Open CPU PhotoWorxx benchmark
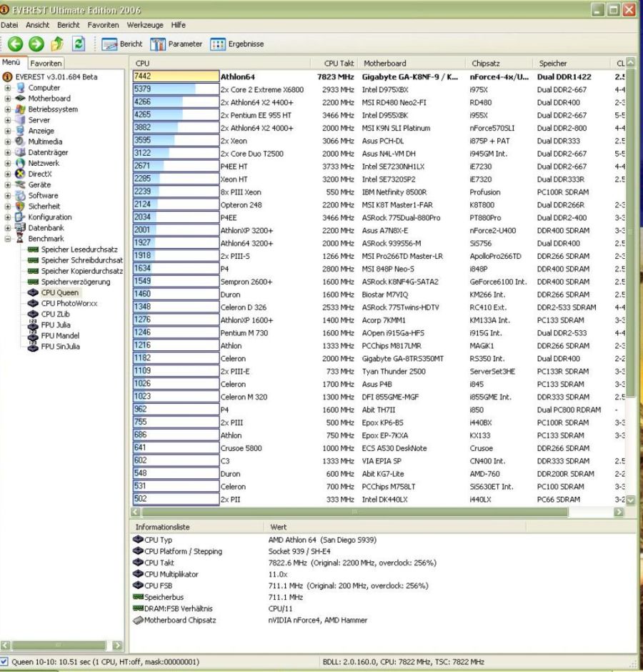 (x=62, y=303)
